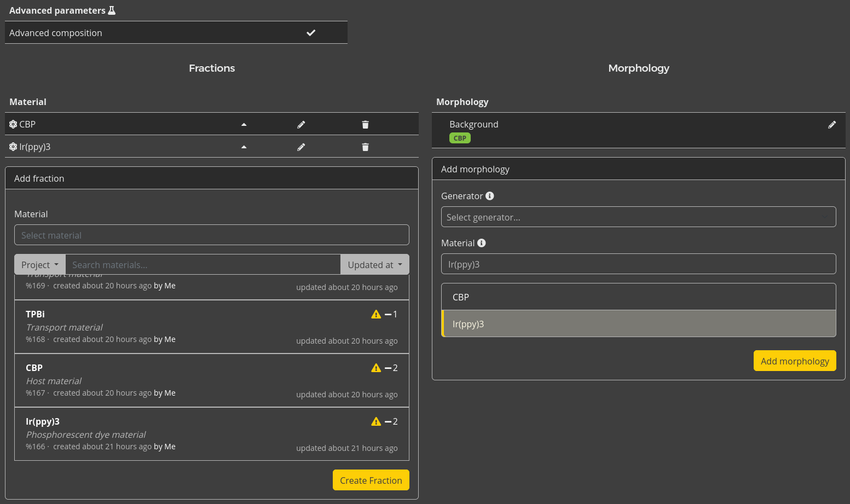Click the edit pencil for Ir(ppy)3 fraction
The width and height of the screenshot is (850, 504).
point(301,147)
